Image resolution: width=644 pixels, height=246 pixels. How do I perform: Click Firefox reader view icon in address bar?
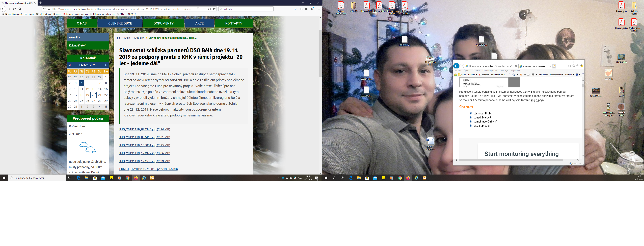[198, 9]
